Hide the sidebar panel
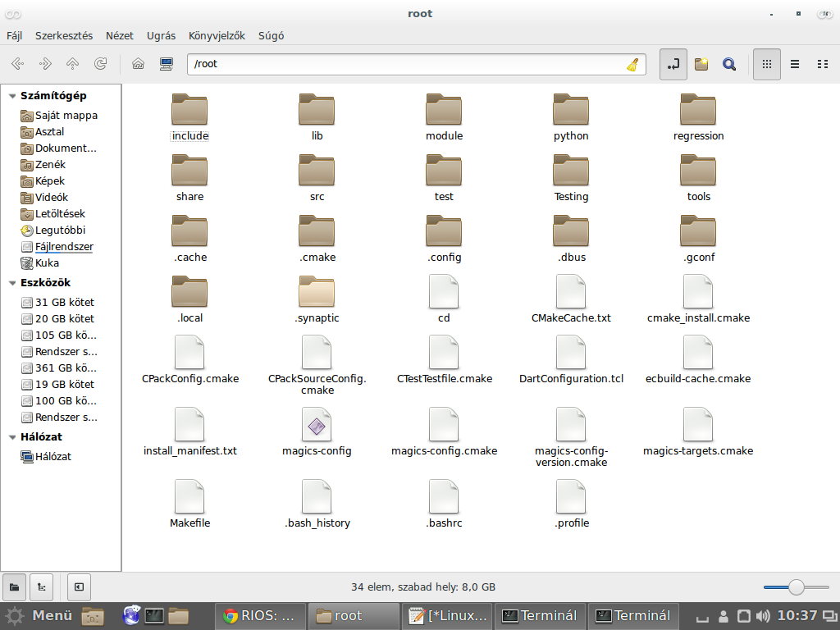The width and height of the screenshot is (840, 630). (79, 587)
